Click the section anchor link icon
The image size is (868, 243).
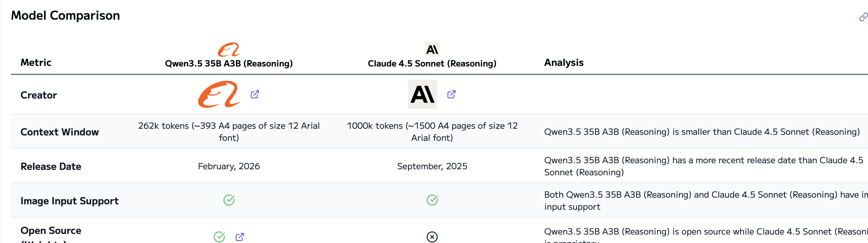click(x=863, y=17)
